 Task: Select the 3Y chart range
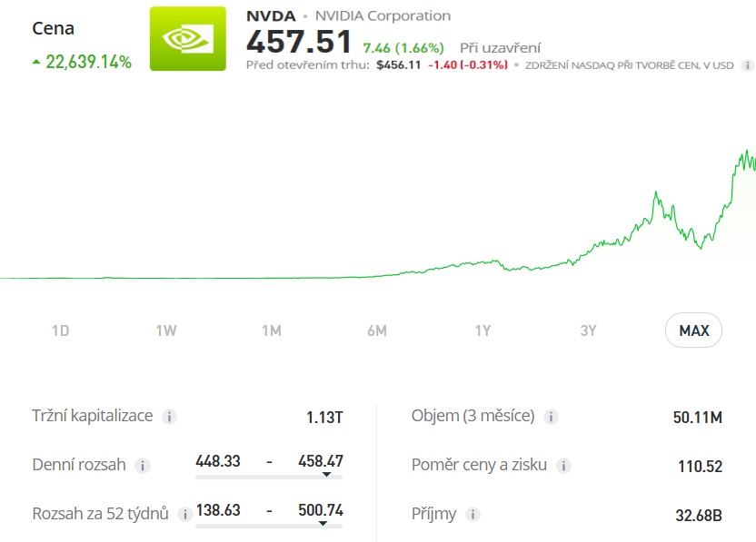[x=588, y=330]
